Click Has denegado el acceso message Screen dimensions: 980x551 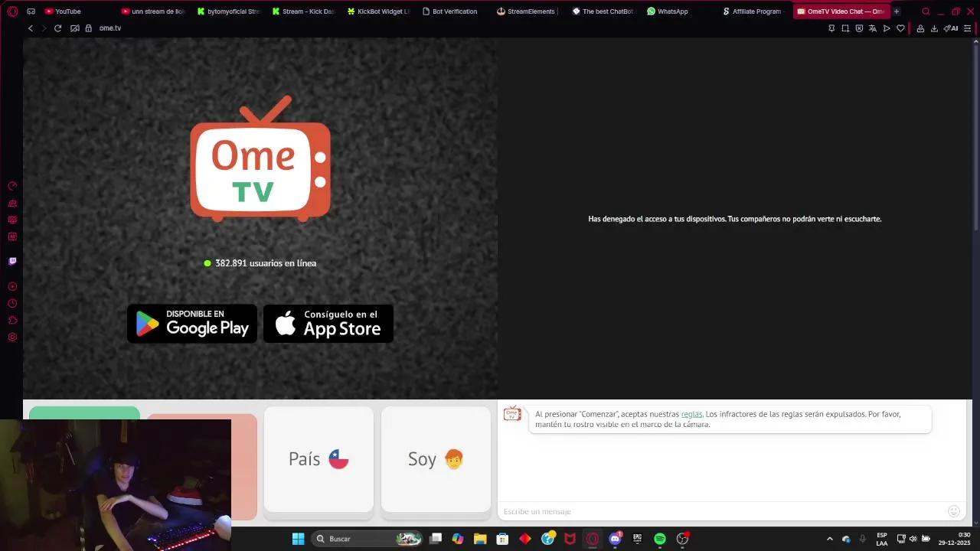tap(735, 219)
